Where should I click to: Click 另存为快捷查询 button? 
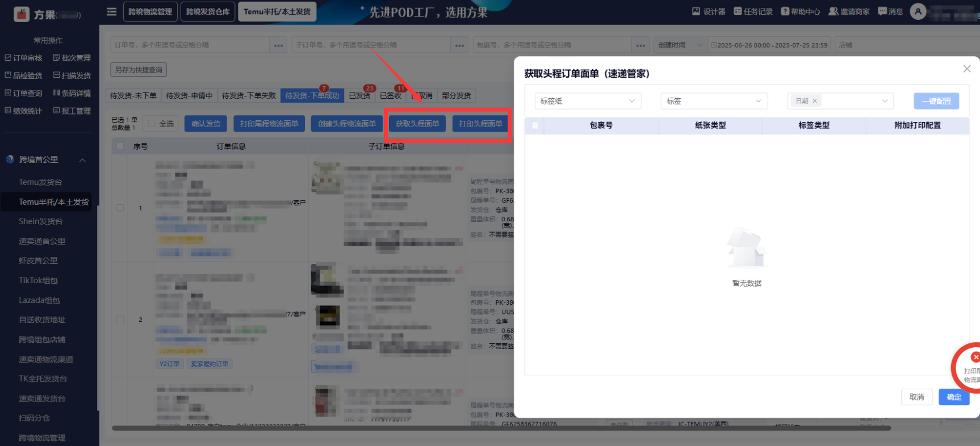point(139,70)
